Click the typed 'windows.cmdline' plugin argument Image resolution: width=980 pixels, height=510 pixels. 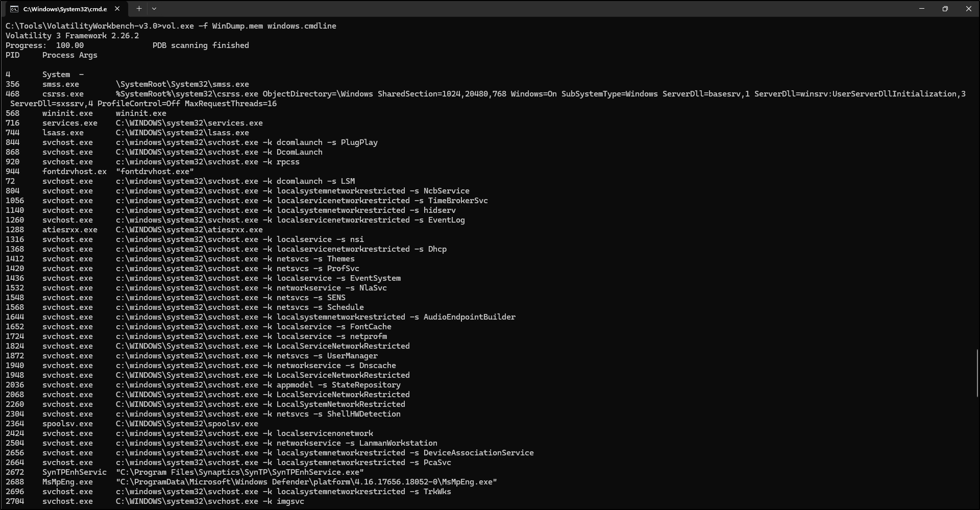[302, 26]
